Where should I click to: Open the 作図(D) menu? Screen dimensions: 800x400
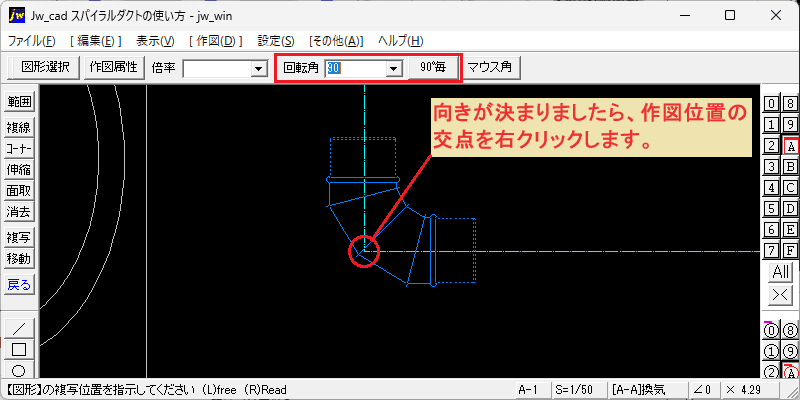click(x=215, y=41)
